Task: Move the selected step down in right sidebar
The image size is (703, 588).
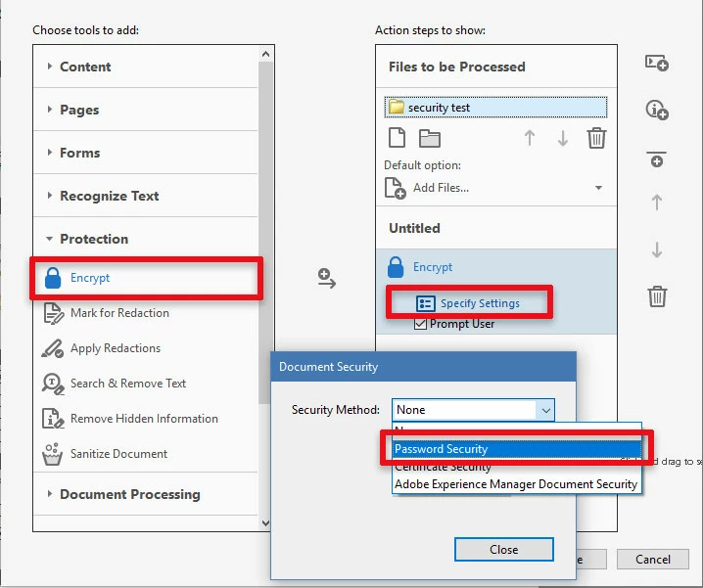Action: click(x=657, y=249)
